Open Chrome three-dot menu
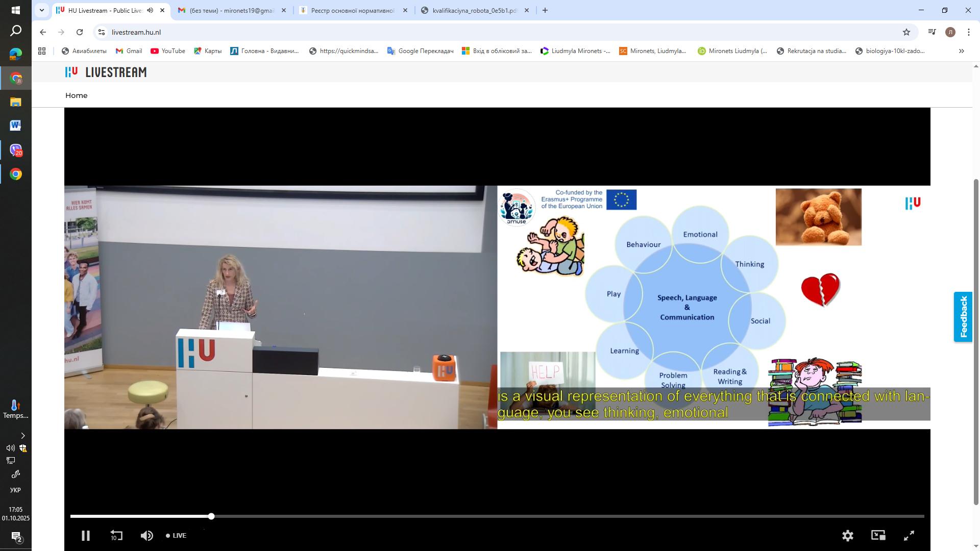The image size is (980, 551). pos(968,32)
